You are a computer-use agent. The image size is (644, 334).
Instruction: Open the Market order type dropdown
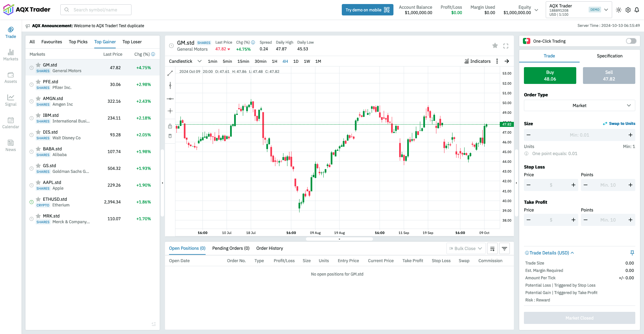pyautogui.click(x=579, y=105)
